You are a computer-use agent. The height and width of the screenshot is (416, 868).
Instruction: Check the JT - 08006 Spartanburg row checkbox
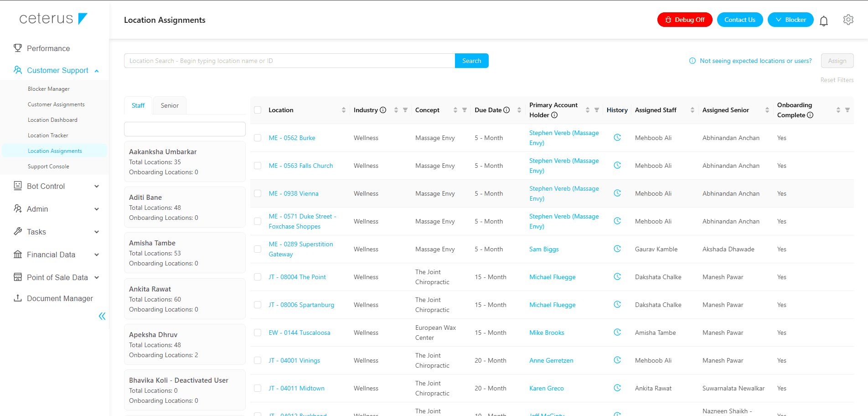(x=258, y=305)
